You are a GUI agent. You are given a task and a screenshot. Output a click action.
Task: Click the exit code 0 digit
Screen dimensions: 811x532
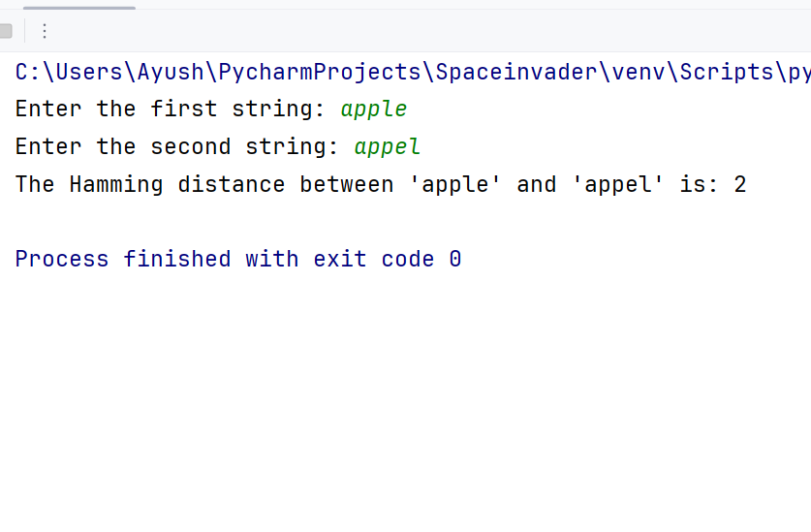pos(455,259)
